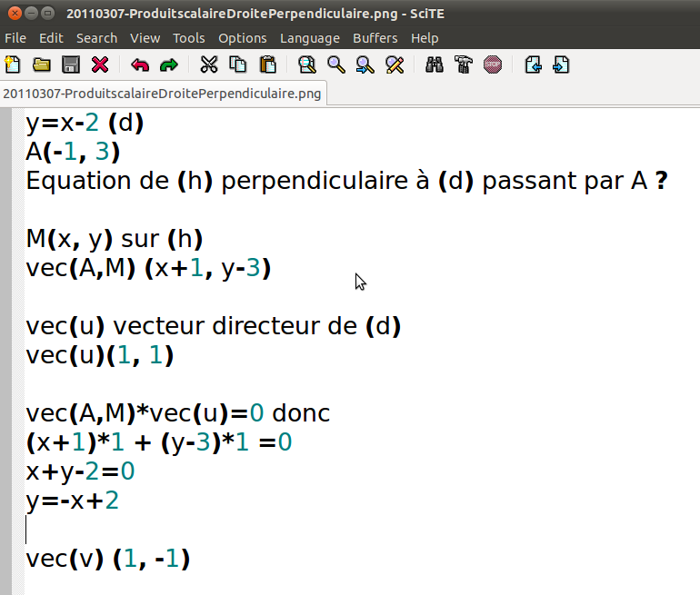700x595 pixels.
Task: Open the Options menu
Action: click(x=243, y=38)
